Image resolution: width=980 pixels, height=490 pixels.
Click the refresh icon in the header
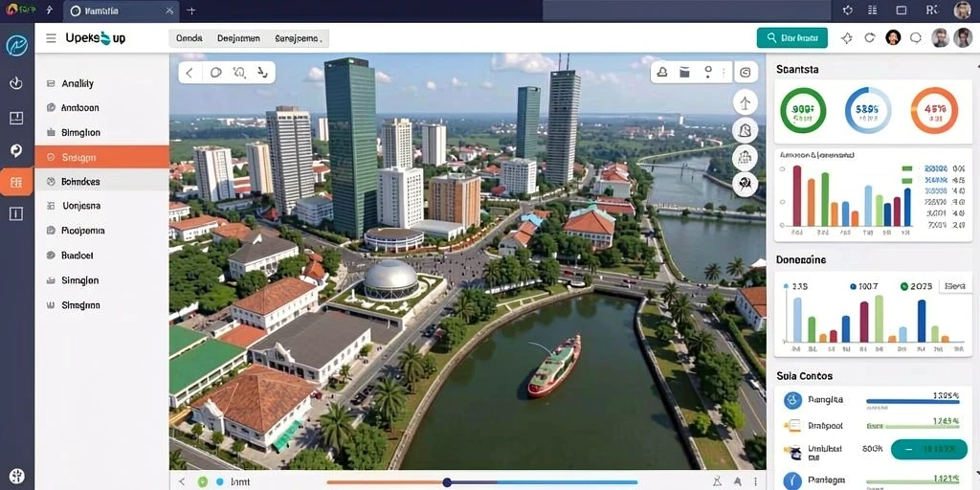869,38
